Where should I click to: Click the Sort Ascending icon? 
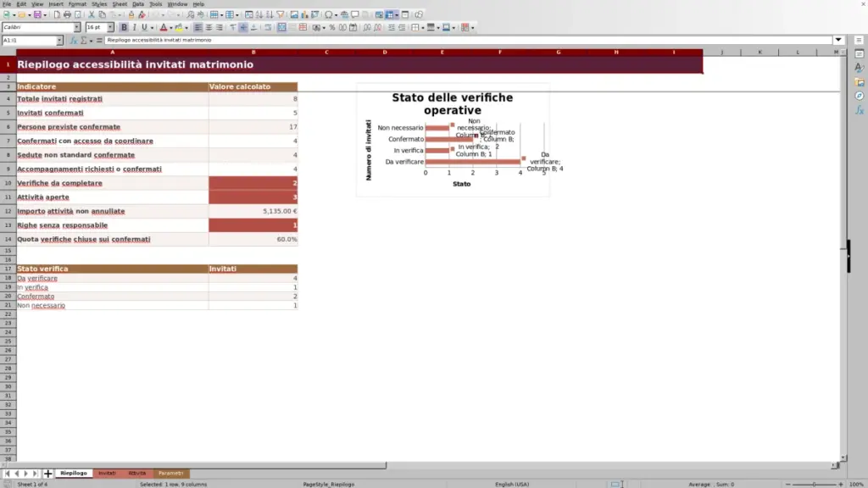coord(259,15)
